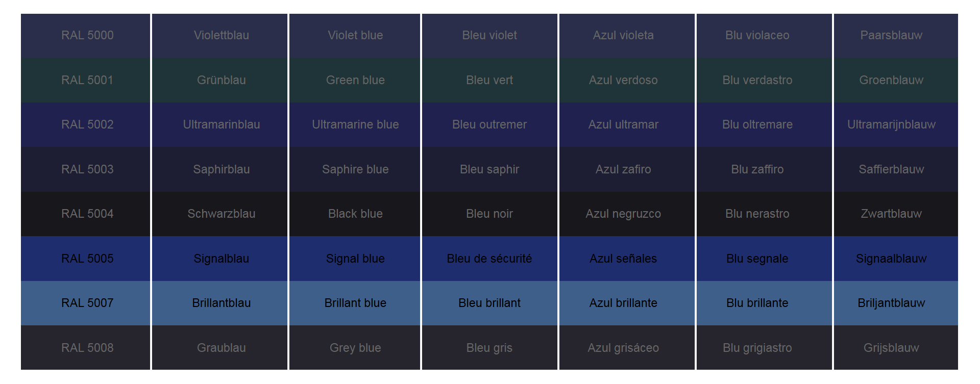
Task: Select the Saffierblauw cell
Action: pyautogui.click(x=891, y=170)
